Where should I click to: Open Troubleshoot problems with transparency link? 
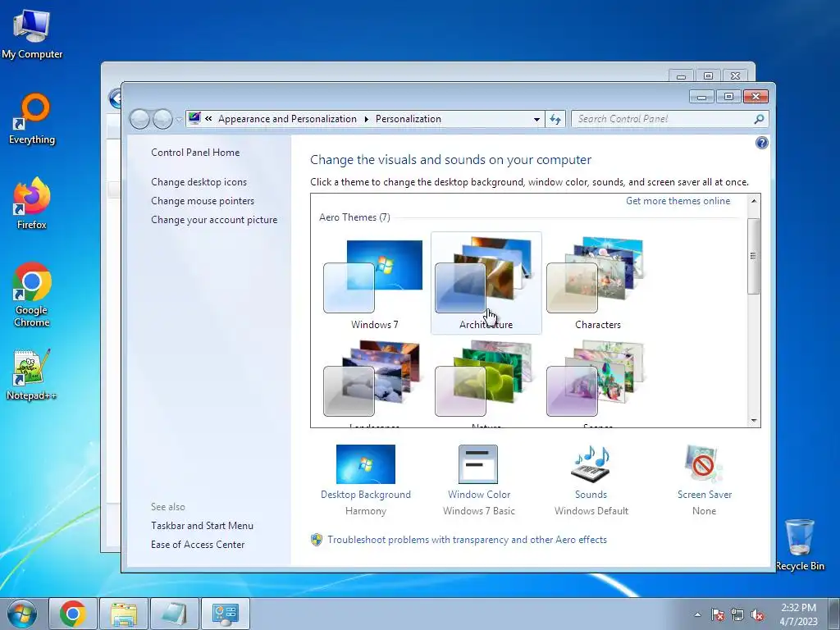(x=467, y=540)
